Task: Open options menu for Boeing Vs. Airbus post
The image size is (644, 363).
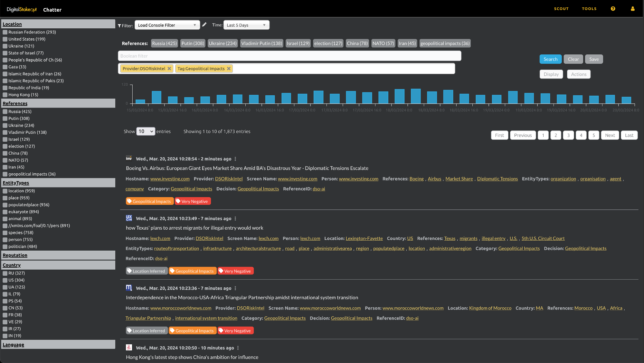Action: click(x=235, y=159)
